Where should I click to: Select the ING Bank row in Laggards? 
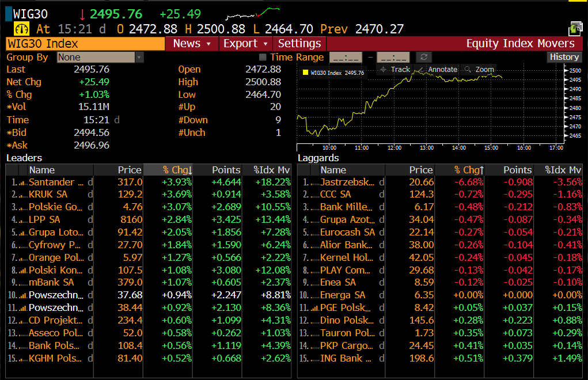(x=440, y=358)
